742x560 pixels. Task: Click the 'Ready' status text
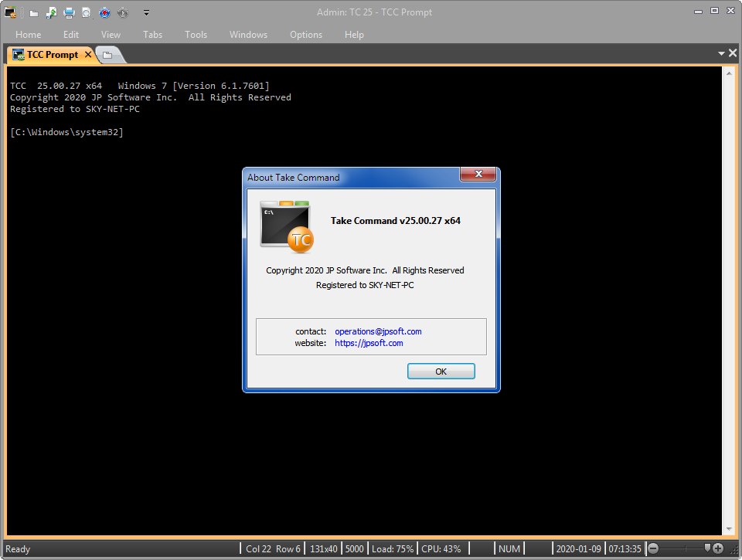coord(18,549)
